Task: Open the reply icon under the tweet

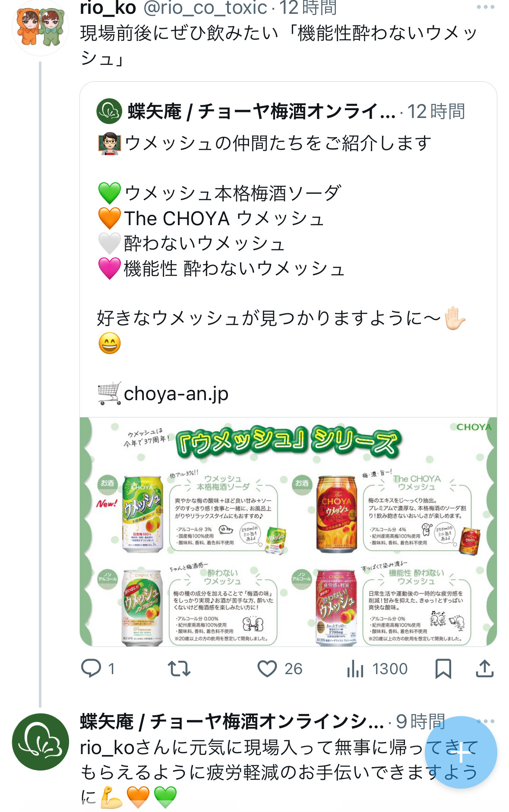Action: (91, 668)
